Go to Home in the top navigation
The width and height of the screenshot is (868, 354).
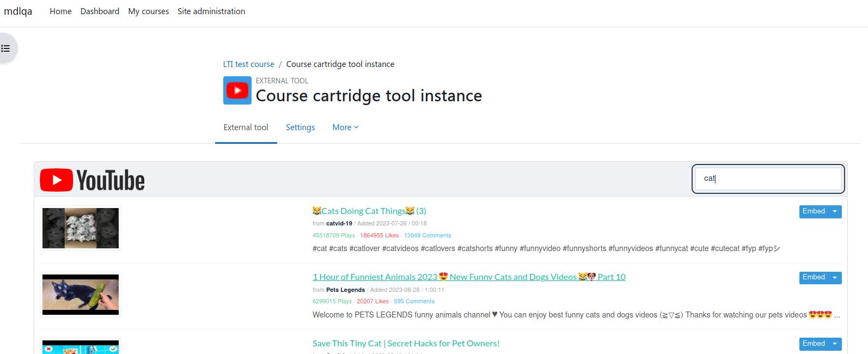click(60, 11)
